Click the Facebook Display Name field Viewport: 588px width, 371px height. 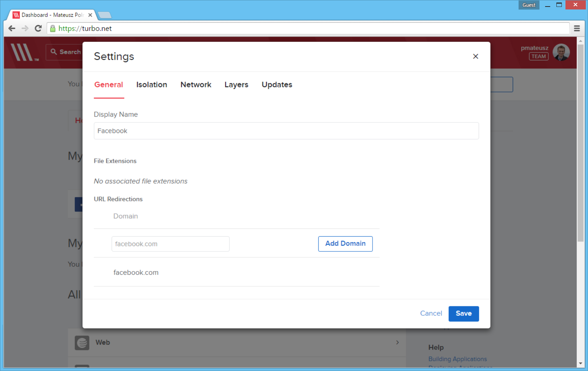pyautogui.click(x=286, y=131)
